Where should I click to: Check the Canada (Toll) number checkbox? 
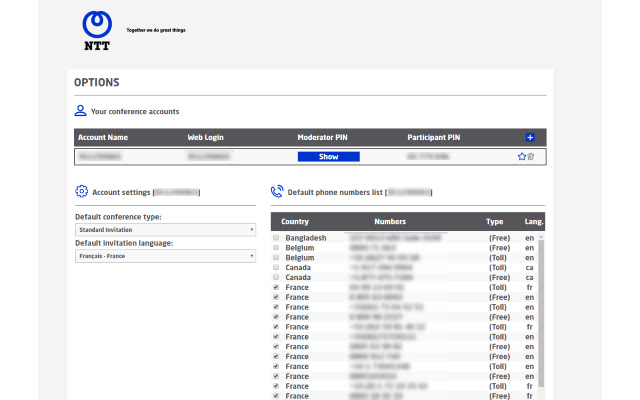pos(276,267)
